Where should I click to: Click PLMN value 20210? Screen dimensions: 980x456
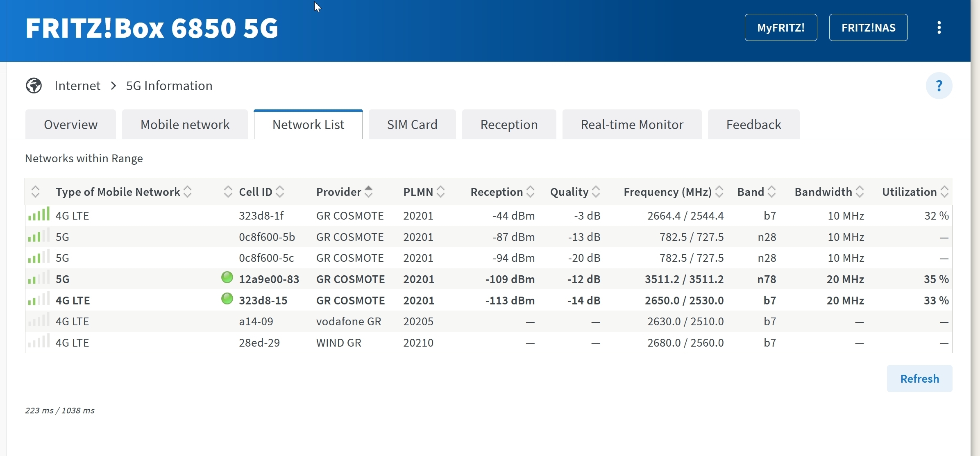point(418,343)
